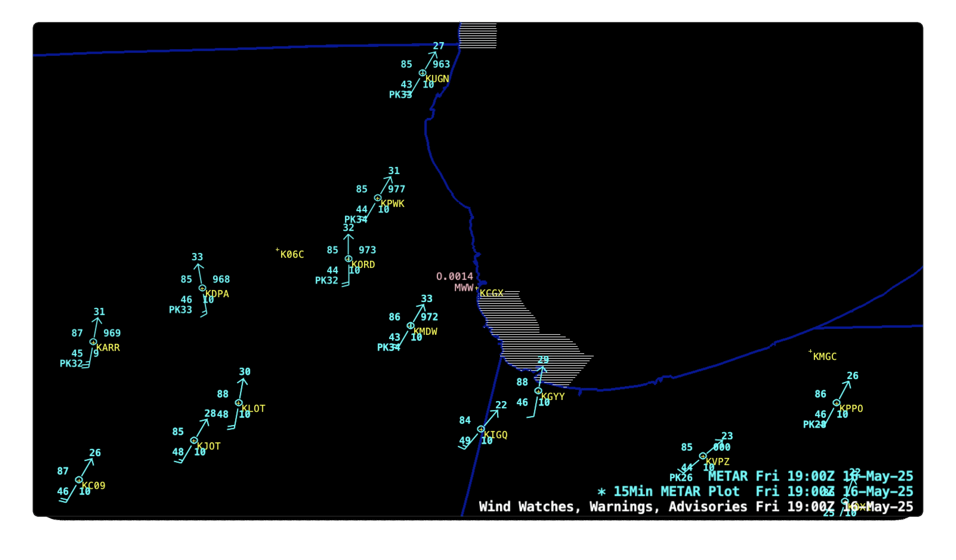Click the PK28 peak wind at KPPO
956x560 pixels.
[x=814, y=425]
